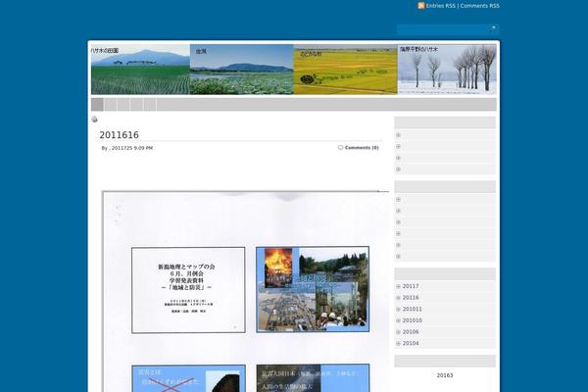Viewport: 588px width, 392px height.
Task: Click the search submit button icon
Action: [x=494, y=28]
